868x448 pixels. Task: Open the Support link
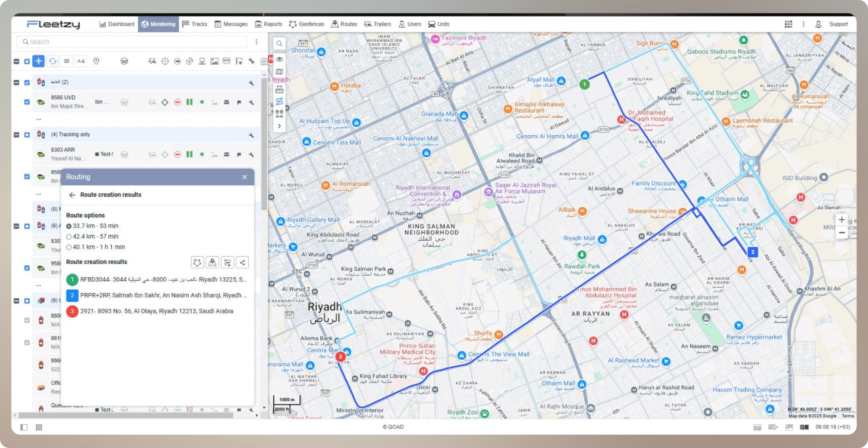coord(838,24)
